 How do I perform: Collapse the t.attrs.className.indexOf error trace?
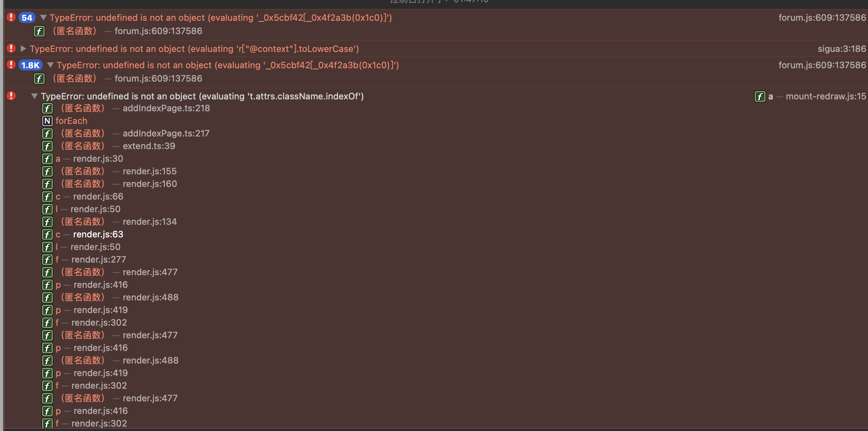point(34,96)
